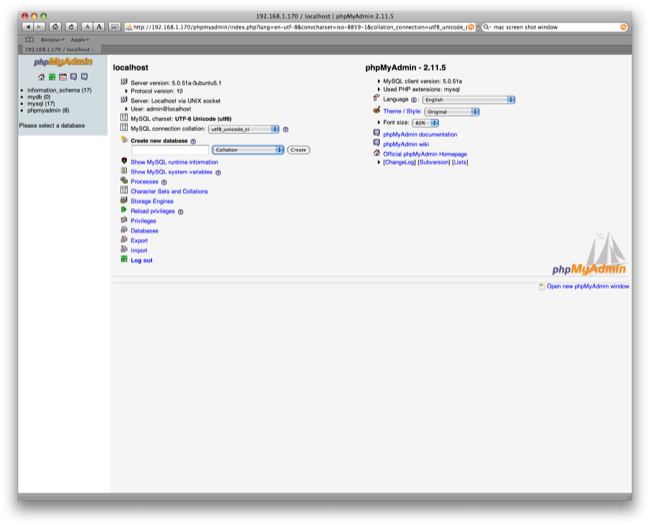Click the Theme / Style link
Image resolution: width=650 pixels, height=525 pixels.
coord(402,112)
